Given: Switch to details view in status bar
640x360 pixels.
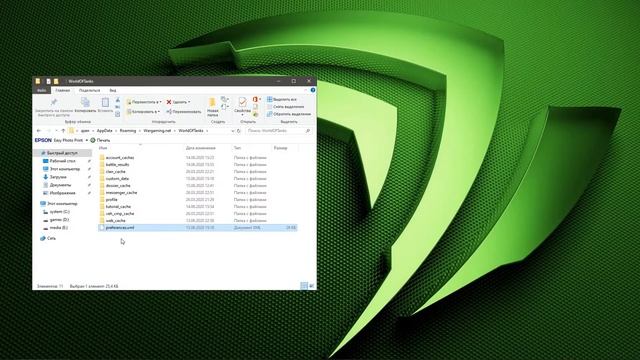Looking at the screenshot, I should [x=304, y=286].
